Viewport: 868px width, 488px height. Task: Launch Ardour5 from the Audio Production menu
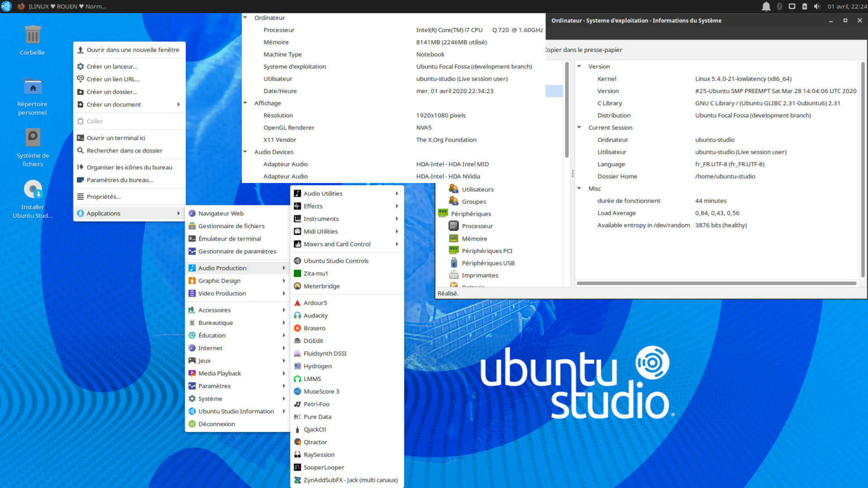(315, 302)
